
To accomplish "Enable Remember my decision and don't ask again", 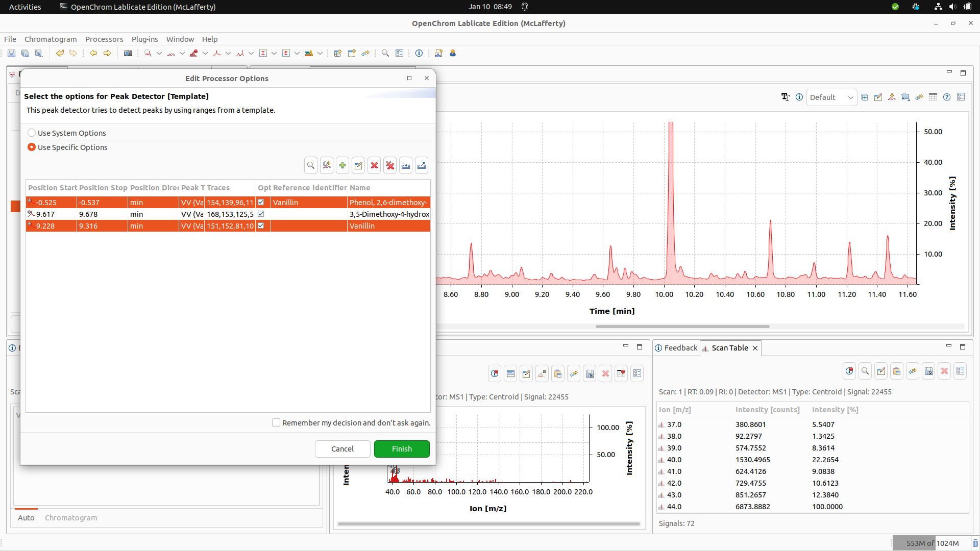I will pyautogui.click(x=276, y=422).
